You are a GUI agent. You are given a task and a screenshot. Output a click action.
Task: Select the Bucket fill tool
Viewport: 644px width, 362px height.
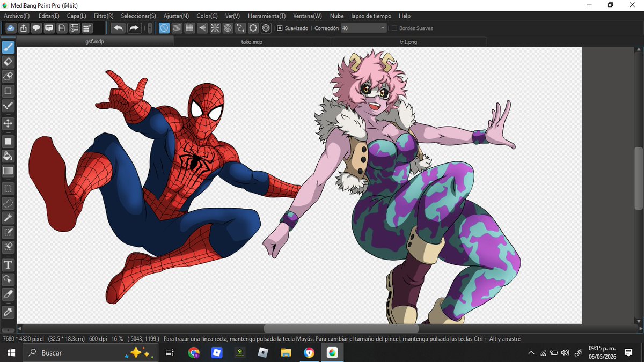coord(8,156)
